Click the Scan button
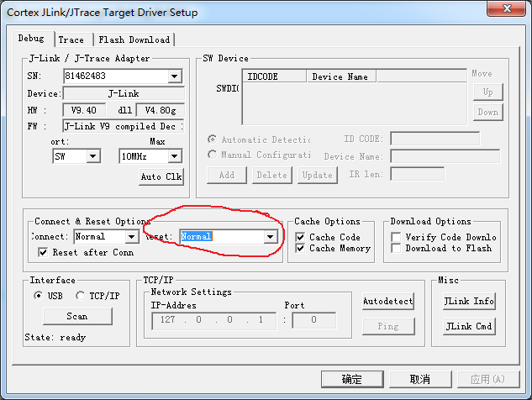Image resolution: width=532 pixels, height=400 pixels. coord(77,316)
